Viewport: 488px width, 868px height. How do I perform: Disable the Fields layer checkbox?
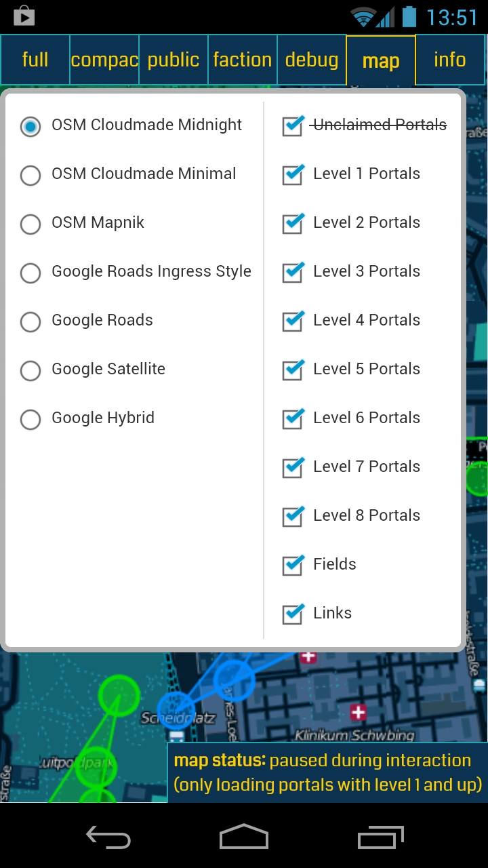click(293, 564)
